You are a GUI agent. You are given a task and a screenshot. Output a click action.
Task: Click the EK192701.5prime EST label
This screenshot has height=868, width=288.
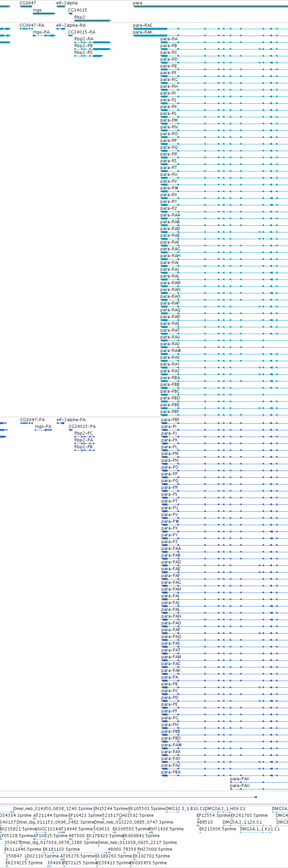tap(151, 856)
